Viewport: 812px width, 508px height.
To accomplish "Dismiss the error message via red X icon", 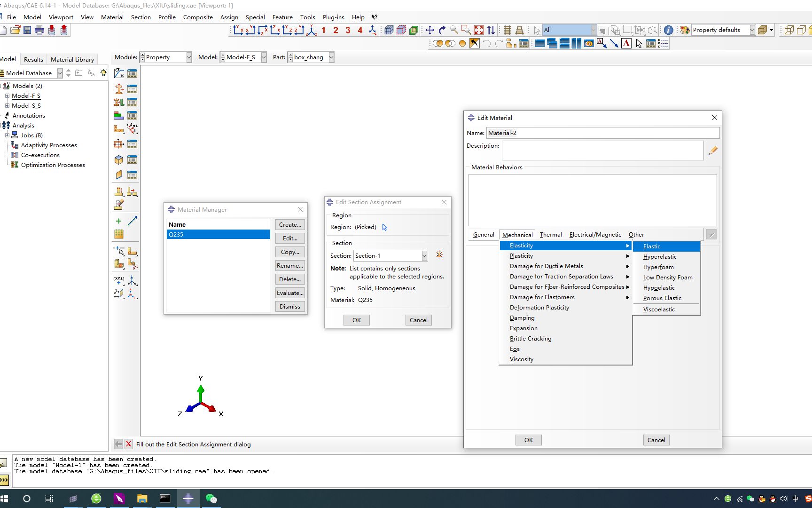I will tap(129, 444).
